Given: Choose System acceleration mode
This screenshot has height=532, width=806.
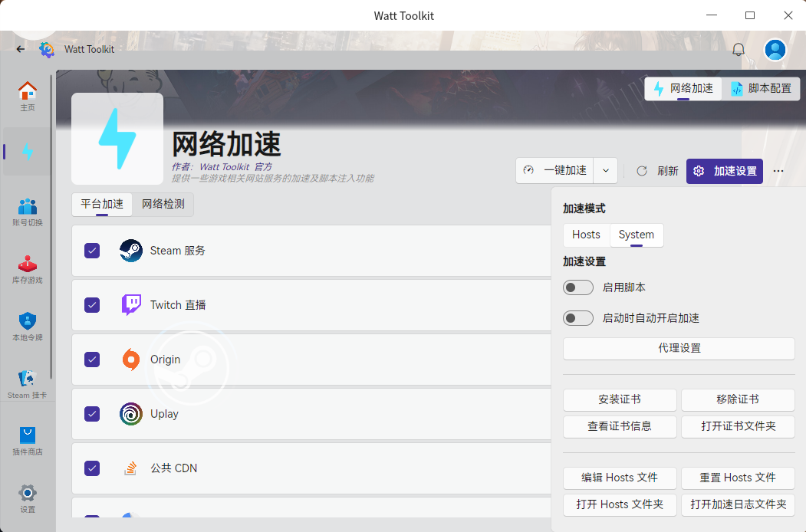Looking at the screenshot, I should [637, 235].
